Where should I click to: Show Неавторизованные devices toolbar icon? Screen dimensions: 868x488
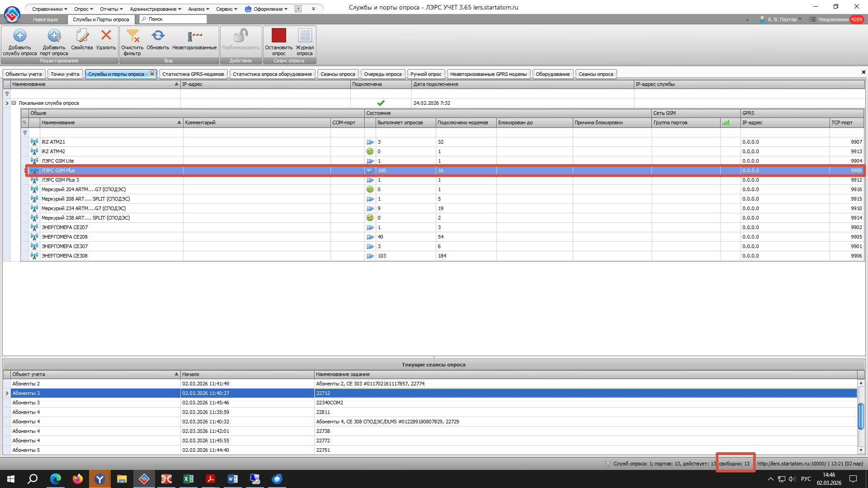(194, 36)
